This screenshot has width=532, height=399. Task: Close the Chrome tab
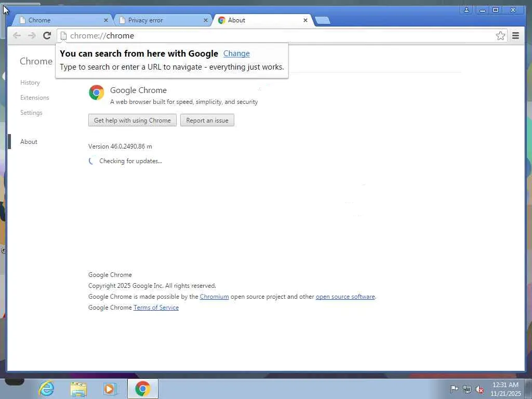coord(106,20)
